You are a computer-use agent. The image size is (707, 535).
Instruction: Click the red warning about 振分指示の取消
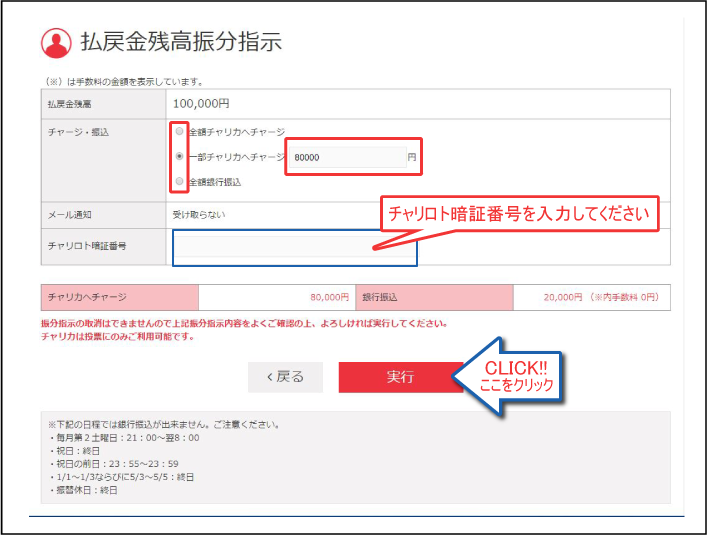pos(244,323)
